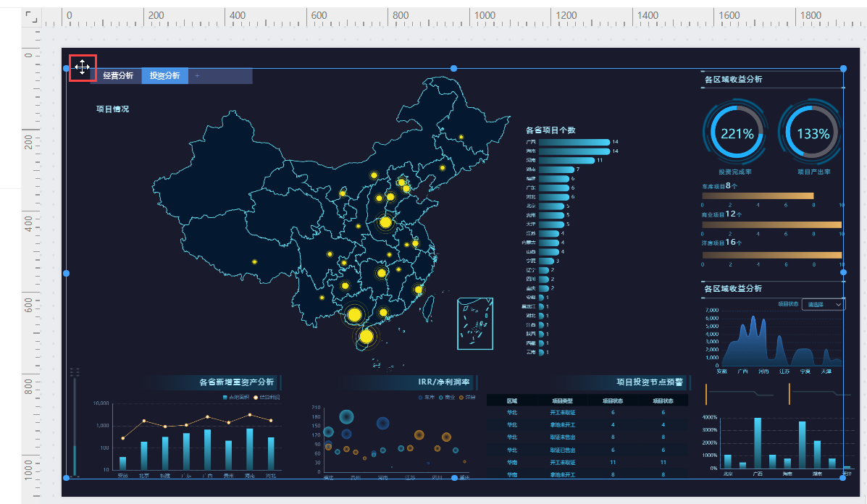Click the 宁夏 bar with value 3
The height and width of the screenshot is (504, 867).
click(546, 261)
